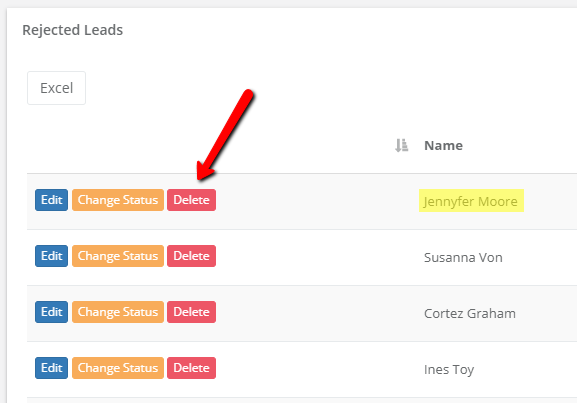The image size is (577, 403).
Task: Click the Ines Toy name cell
Action: click(x=449, y=369)
